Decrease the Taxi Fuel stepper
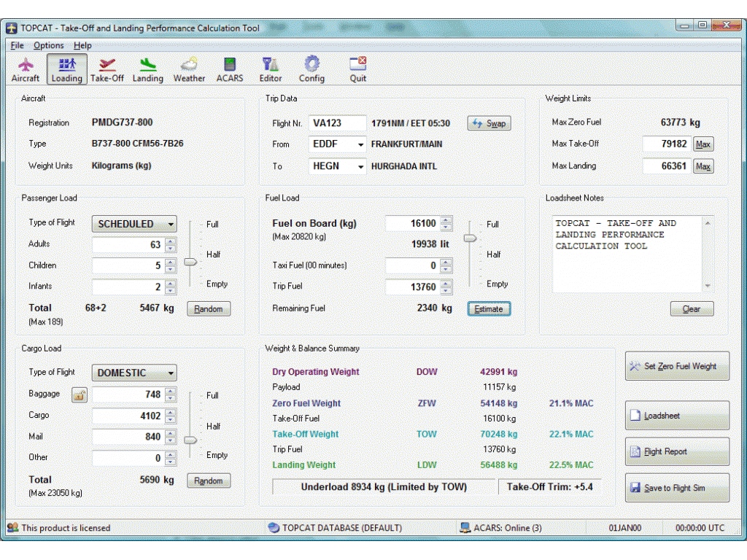The height and width of the screenshot is (560, 747). [446, 269]
